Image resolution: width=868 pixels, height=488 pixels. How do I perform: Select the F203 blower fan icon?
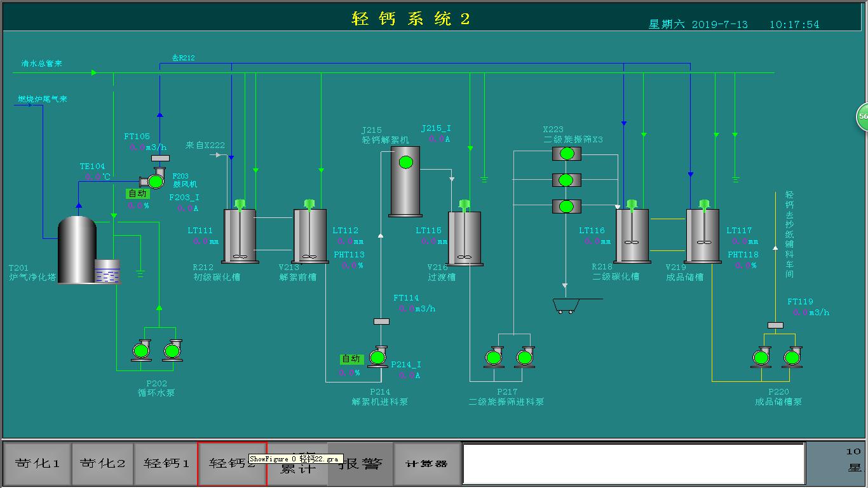coord(155,180)
